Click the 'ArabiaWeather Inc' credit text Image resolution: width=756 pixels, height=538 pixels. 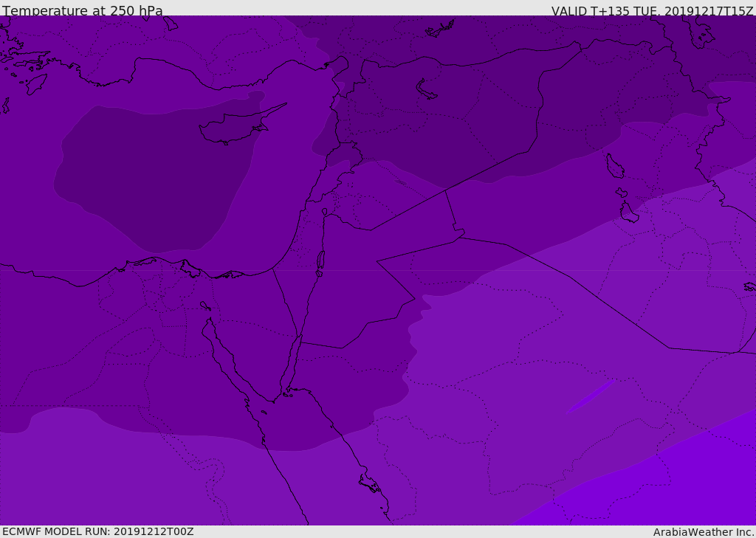(x=703, y=532)
